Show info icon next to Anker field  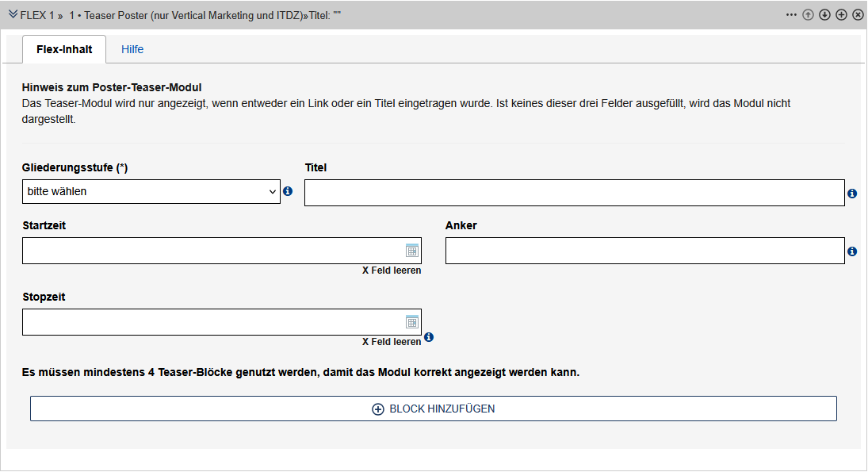click(x=852, y=251)
